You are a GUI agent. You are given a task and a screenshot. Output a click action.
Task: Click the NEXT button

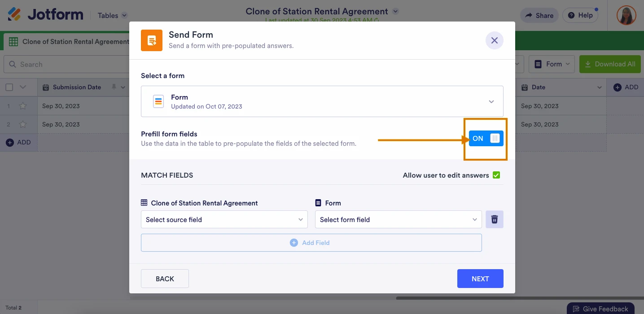480,279
